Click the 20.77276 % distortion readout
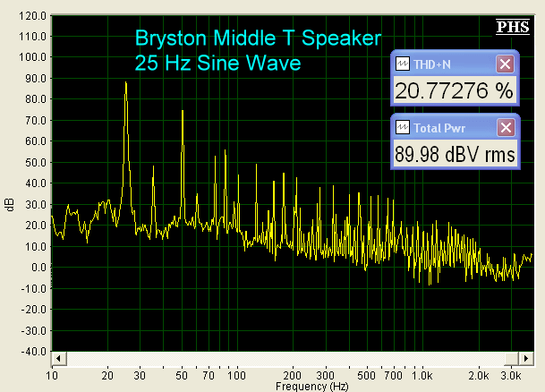 pos(455,91)
